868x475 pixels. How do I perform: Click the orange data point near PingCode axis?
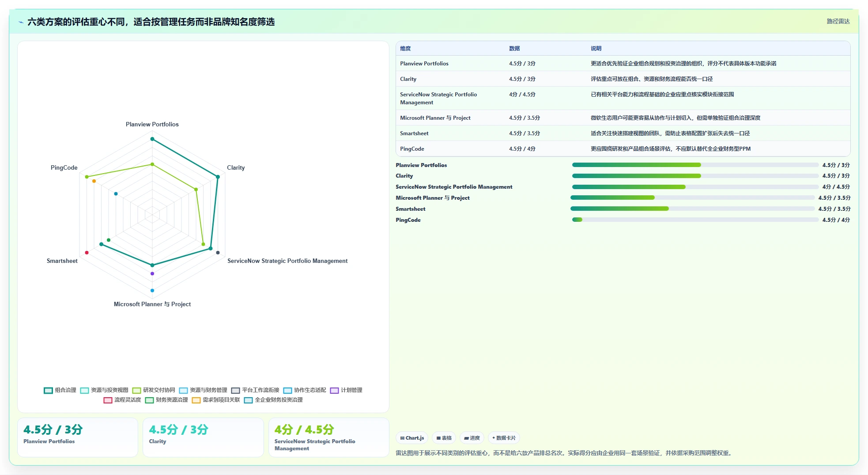tap(94, 181)
